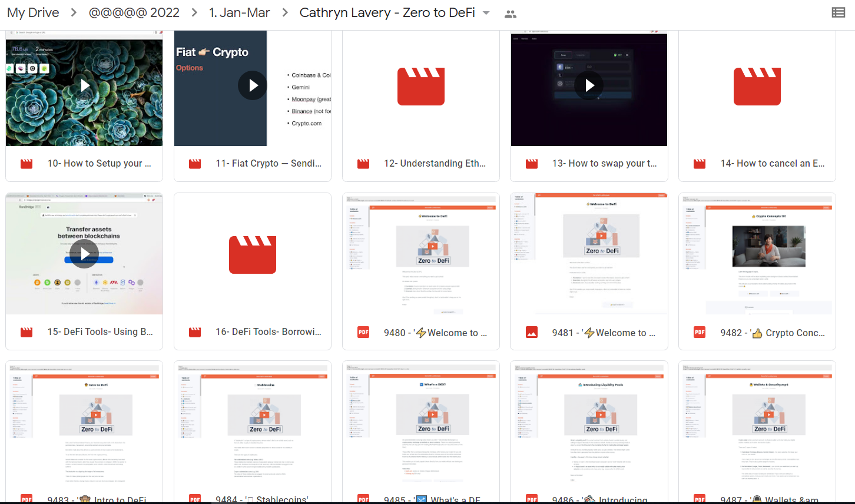
Task: Select file name 11- Fiat Crypto — Sendi
Action: coord(269,164)
